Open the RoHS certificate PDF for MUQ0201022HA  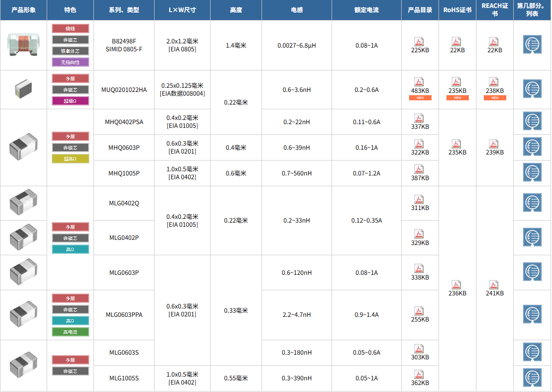(x=456, y=82)
